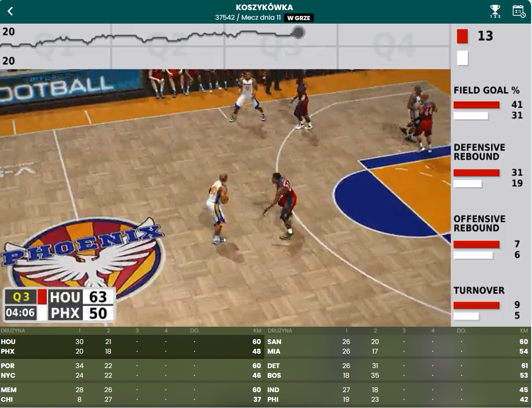Select the POR team row
Viewport: 532px width, 408px height.
click(x=132, y=366)
